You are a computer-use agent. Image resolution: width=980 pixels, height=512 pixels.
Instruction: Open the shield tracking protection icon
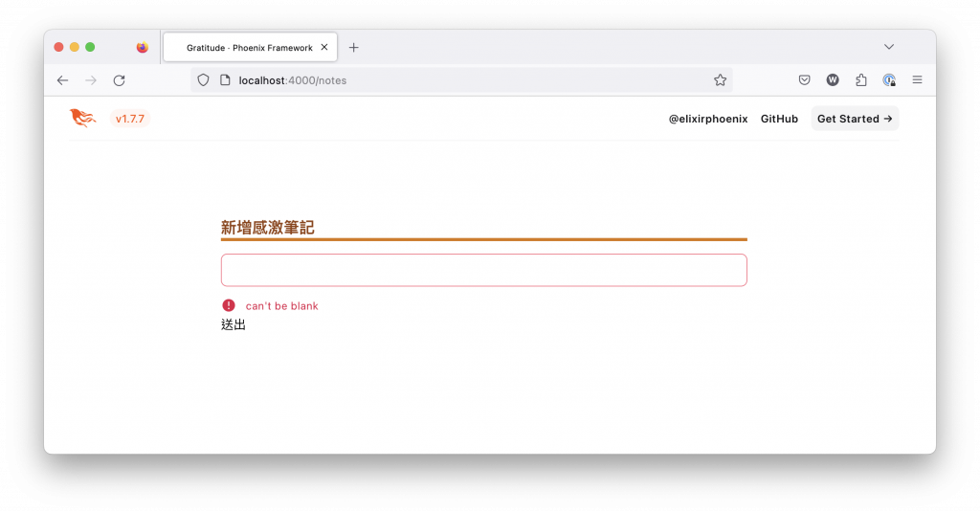point(203,80)
